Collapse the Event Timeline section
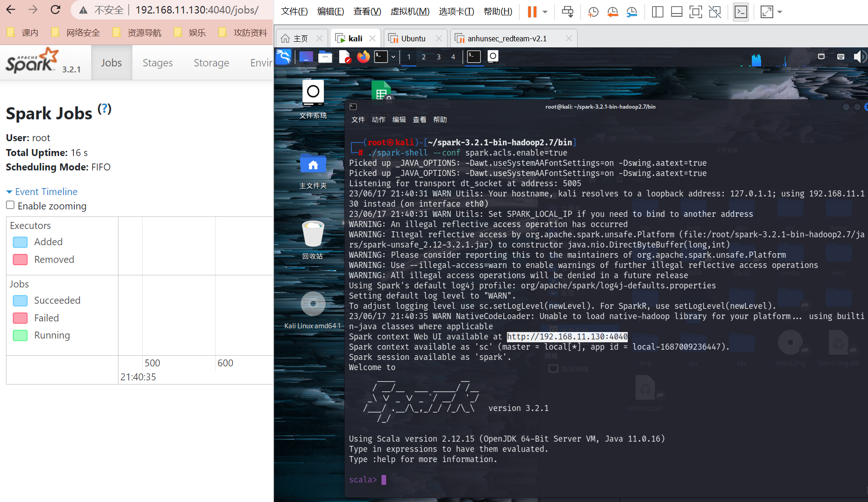Viewport: 868px width, 502px height. [x=41, y=192]
